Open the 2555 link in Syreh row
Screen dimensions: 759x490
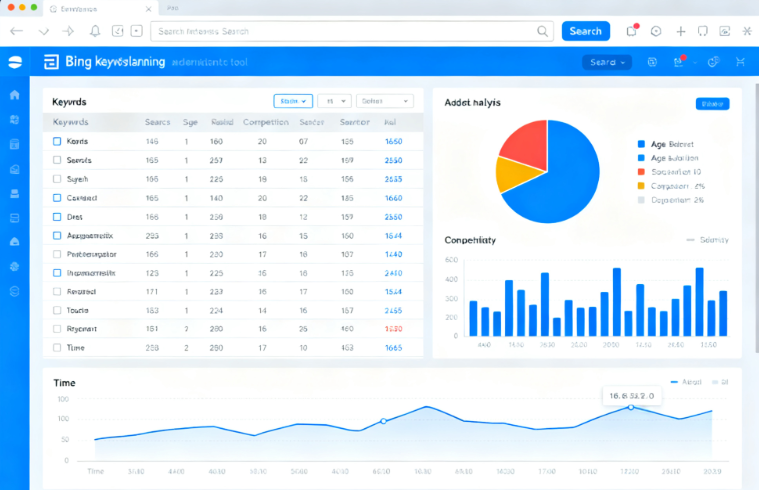pyautogui.click(x=394, y=179)
